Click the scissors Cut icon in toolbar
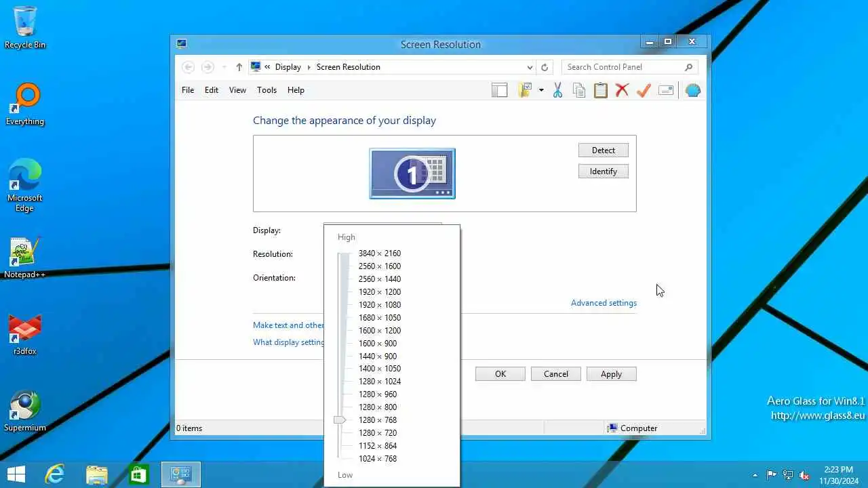This screenshot has height=488, width=868. click(557, 90)
